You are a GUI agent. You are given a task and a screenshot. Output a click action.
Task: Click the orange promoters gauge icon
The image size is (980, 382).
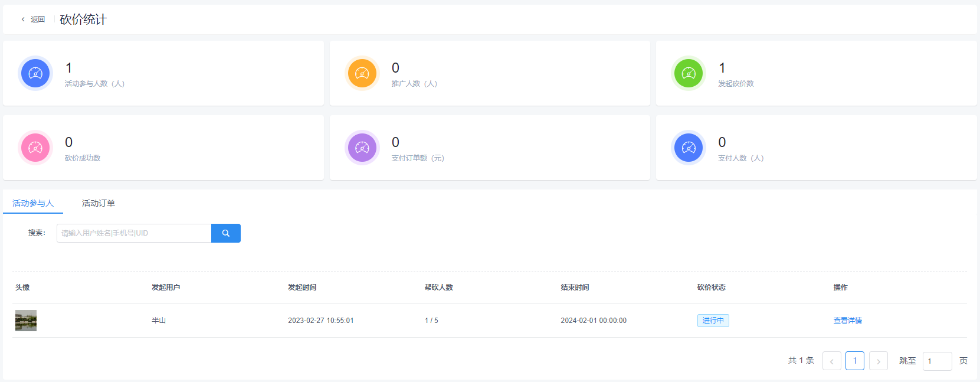tap(362, 73)
